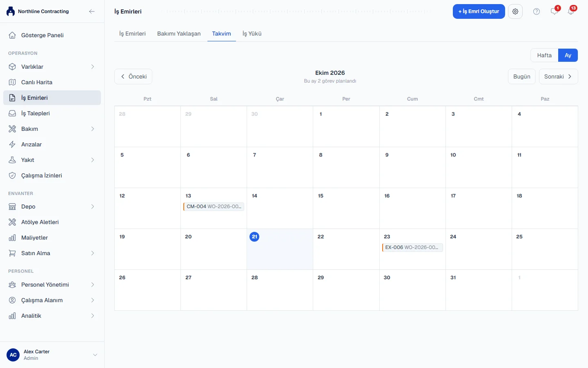This screenshot has width=588, height=368.
Task: Open the Bakımı Yaklaşan tab
Action: click(x=179, y=34)
